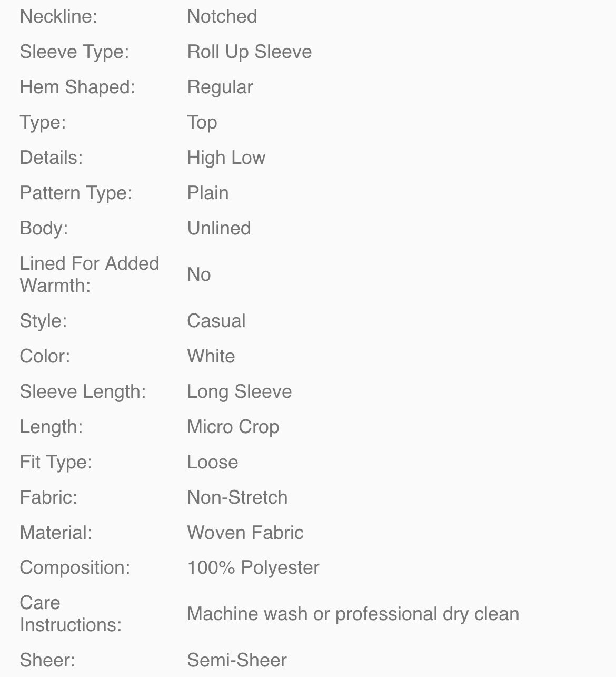Select the Micro Crop length value
Viewport: 616px width, 677px height.
pos(233,427)
